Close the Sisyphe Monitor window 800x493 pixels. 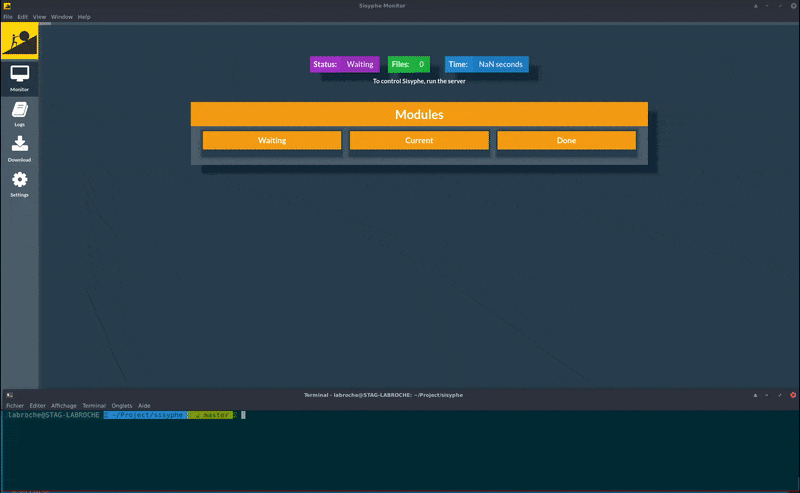[794, 6]
